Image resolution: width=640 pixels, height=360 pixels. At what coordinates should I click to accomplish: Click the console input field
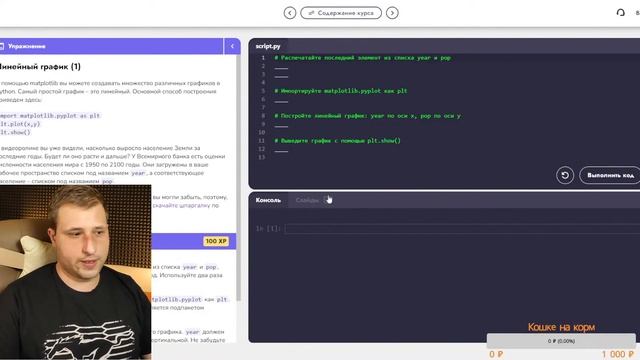point(462,229)
